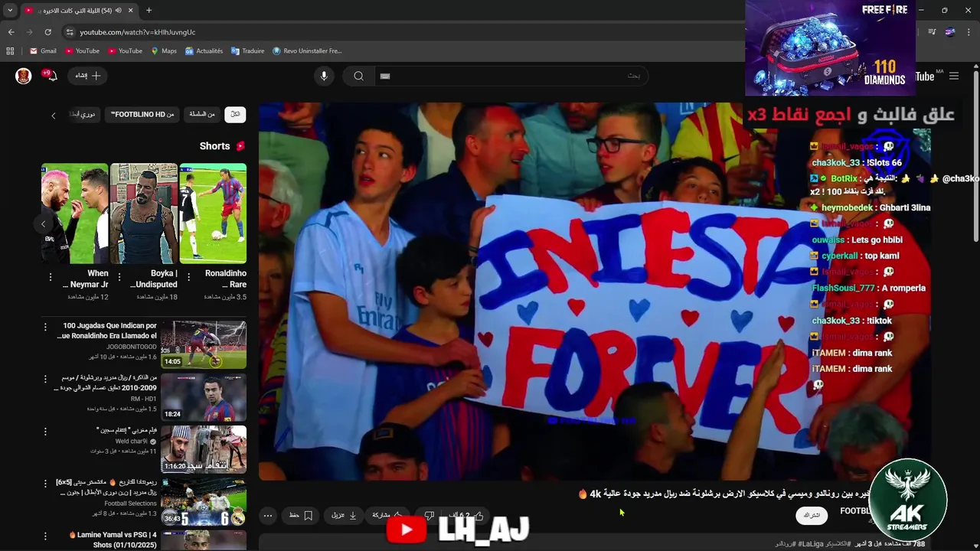980x551 pixels.
Task: Mute the tab via speaker icon
Action: 118,10
